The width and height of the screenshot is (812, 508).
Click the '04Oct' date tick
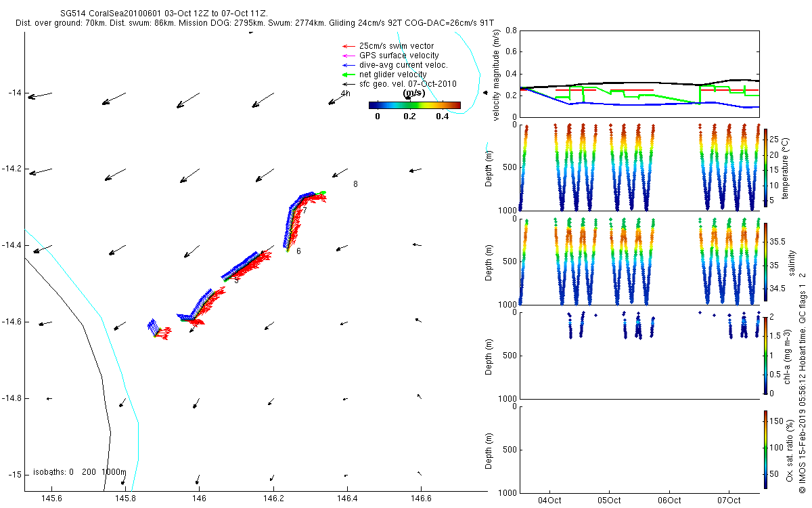point(549,501)
